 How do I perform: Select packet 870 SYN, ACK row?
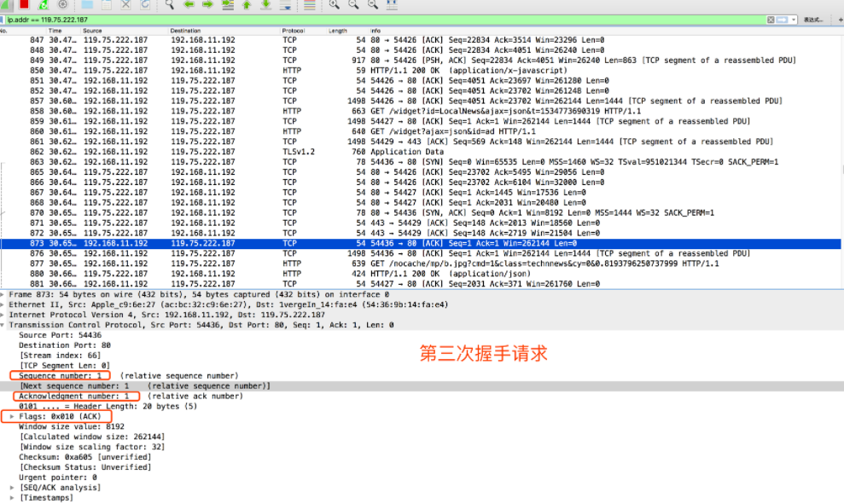click(420, 213)
